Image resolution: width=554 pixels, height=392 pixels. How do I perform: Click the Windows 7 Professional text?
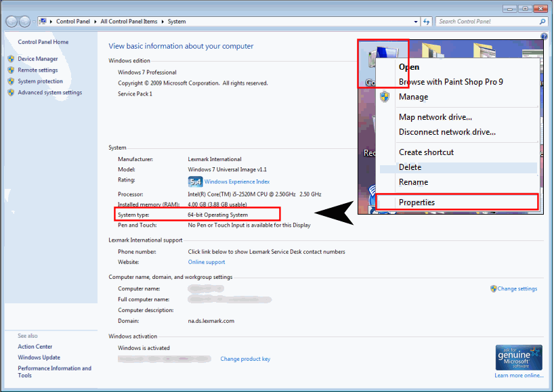pyautogui.click(x=147, y=72)
